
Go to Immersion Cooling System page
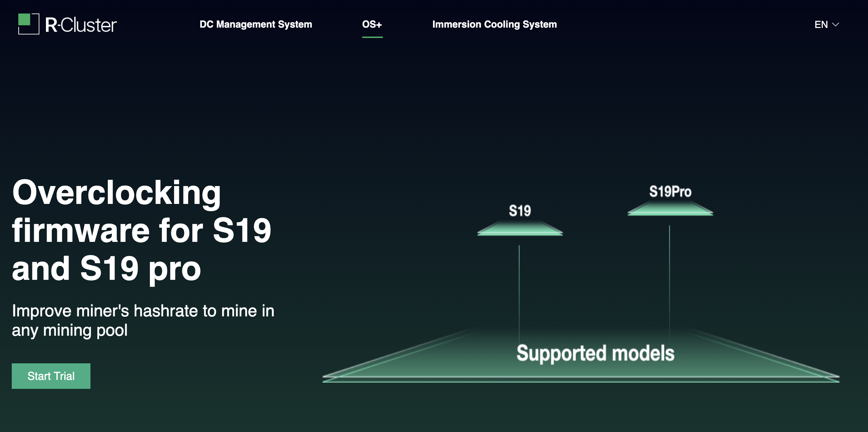coord(494,24)
